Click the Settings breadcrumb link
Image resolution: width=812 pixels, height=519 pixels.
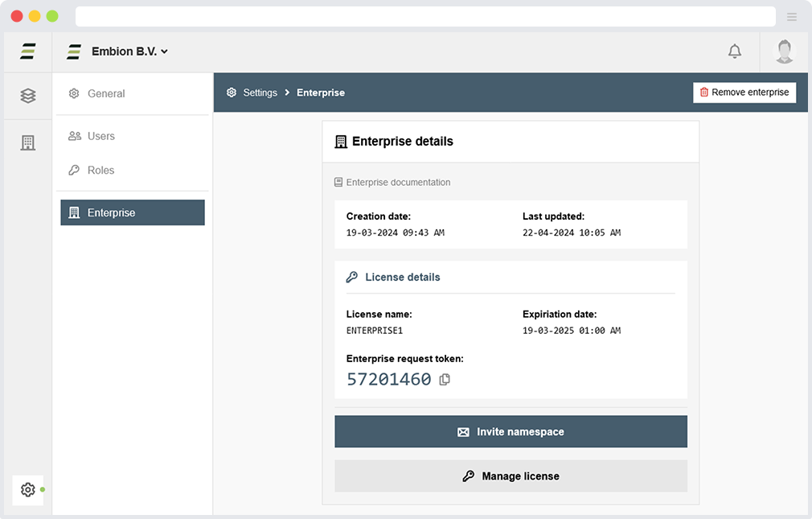[260, 93]
